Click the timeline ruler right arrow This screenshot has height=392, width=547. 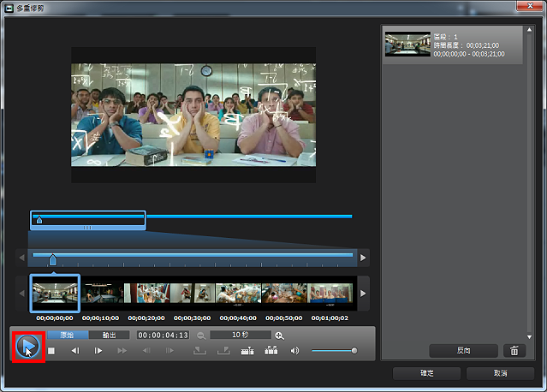point(363,258)
